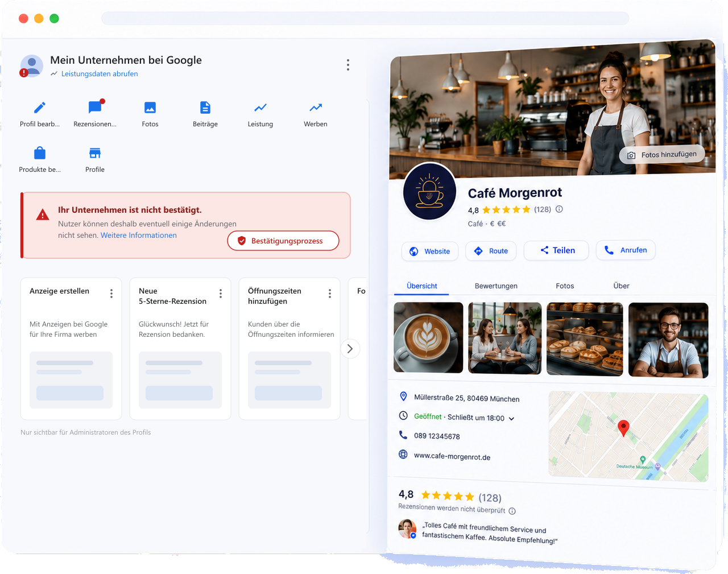Click the Bestätigungsprozess button
This screenshot has height=574, width=728.
[283, 241]
